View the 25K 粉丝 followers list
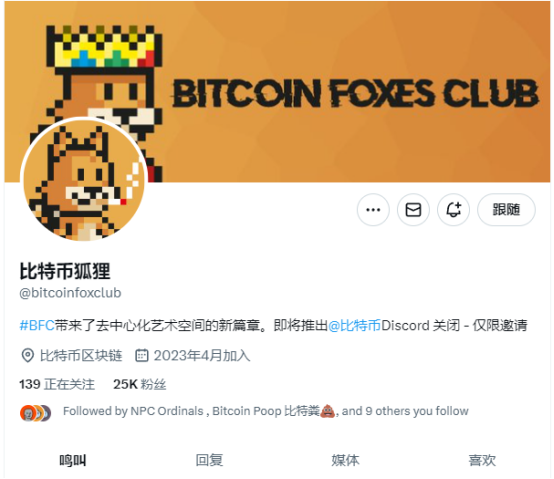 click(x=140, y=384)
